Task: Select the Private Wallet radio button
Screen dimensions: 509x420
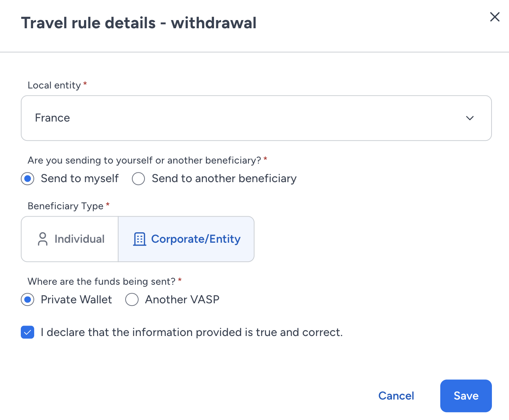Action: [27, 300]
